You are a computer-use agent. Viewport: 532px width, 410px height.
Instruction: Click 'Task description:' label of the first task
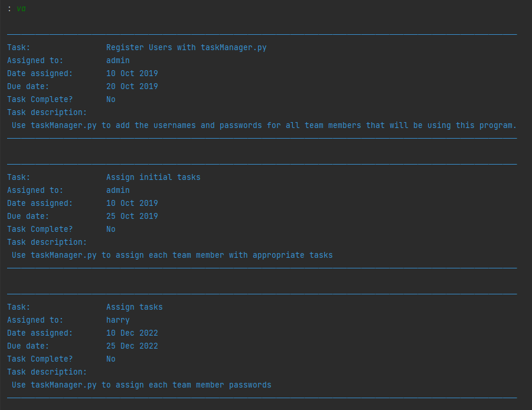[x=47, y=113]
